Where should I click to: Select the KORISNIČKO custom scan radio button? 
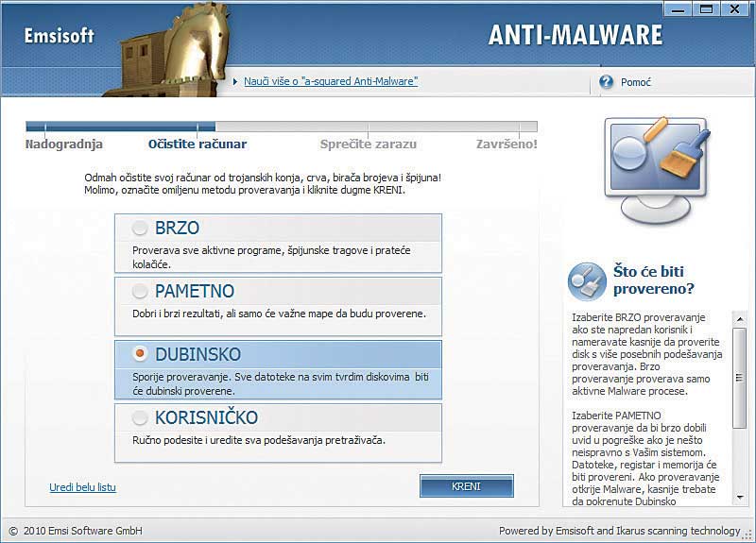(140, 417)
